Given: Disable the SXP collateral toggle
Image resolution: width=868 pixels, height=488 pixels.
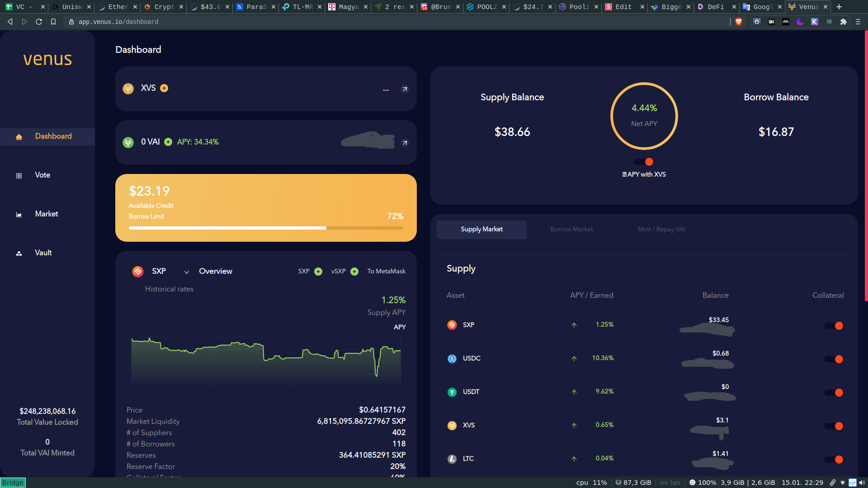Looking at the screenshot, I should (834, 326).
